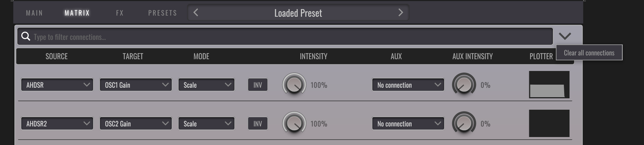Screen dimensions: 644x145
Task: Open the AHDSR source dropdown
Action: [57, 85]
